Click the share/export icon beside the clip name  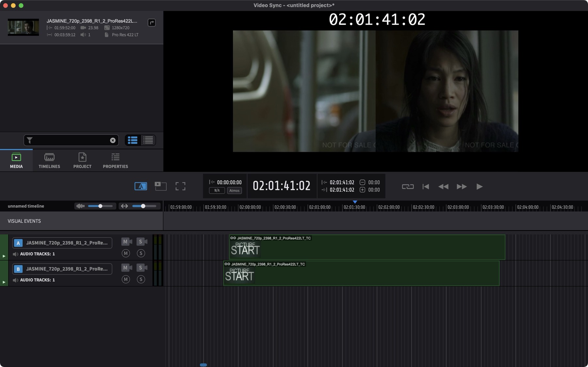[x=152, y=23]
